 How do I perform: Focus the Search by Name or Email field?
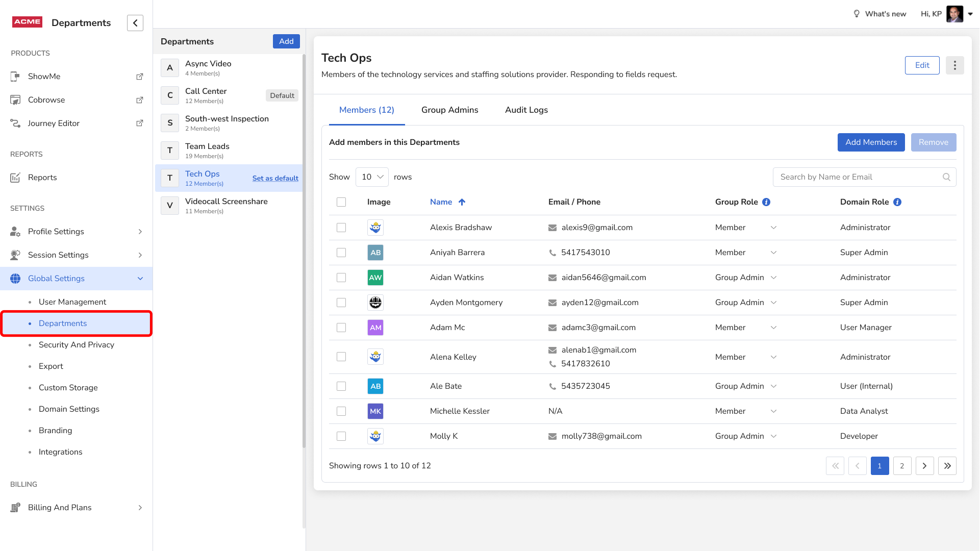(x=857, y=177)
